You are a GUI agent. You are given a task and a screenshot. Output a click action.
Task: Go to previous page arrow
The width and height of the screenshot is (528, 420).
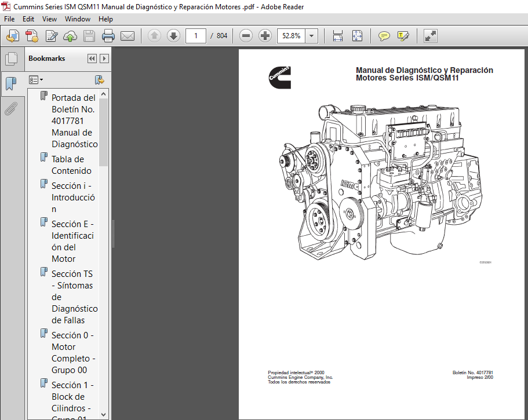(x=154, y=36)
